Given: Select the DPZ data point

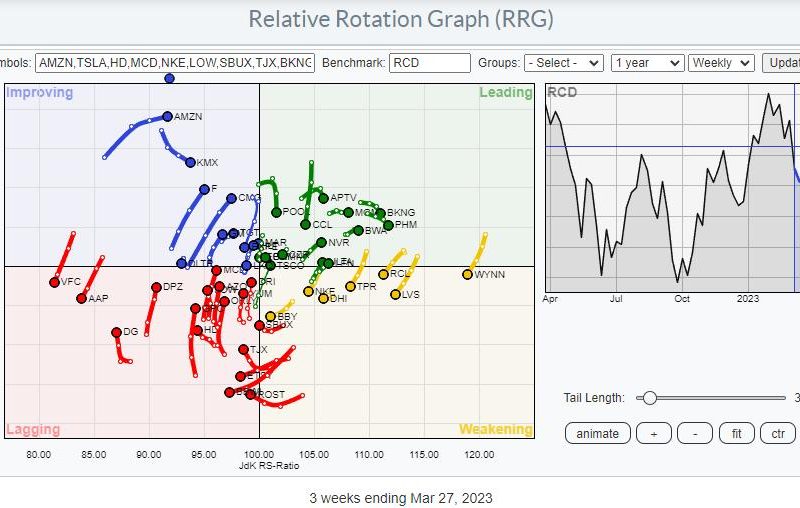Looking at the screenshot, I should coord(156,288).
